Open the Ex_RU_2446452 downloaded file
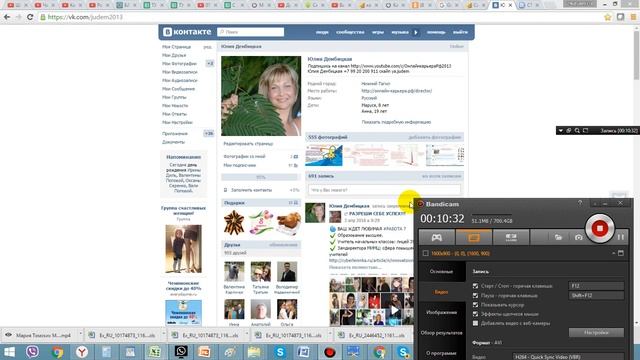The image size is (640, 360). [x=373, y=335]
